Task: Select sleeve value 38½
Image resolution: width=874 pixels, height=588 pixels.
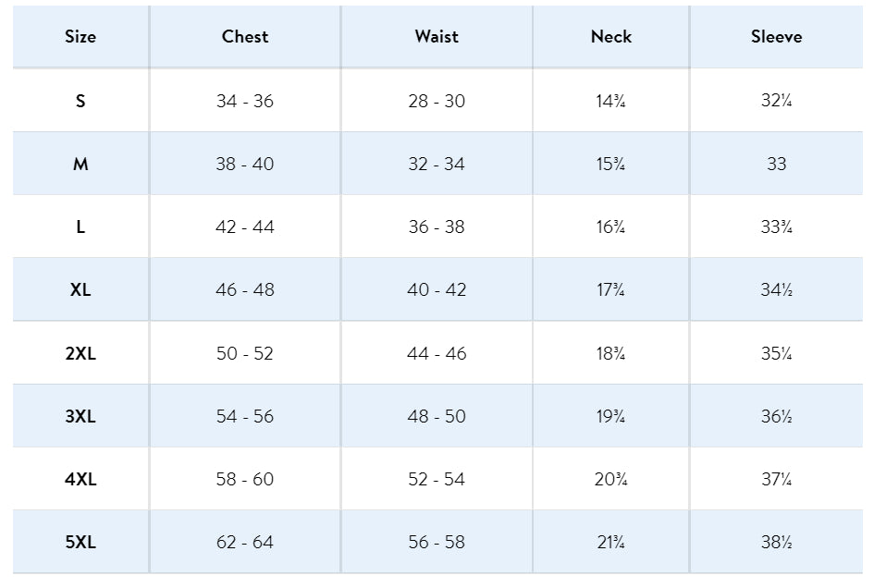Action: 777,543
